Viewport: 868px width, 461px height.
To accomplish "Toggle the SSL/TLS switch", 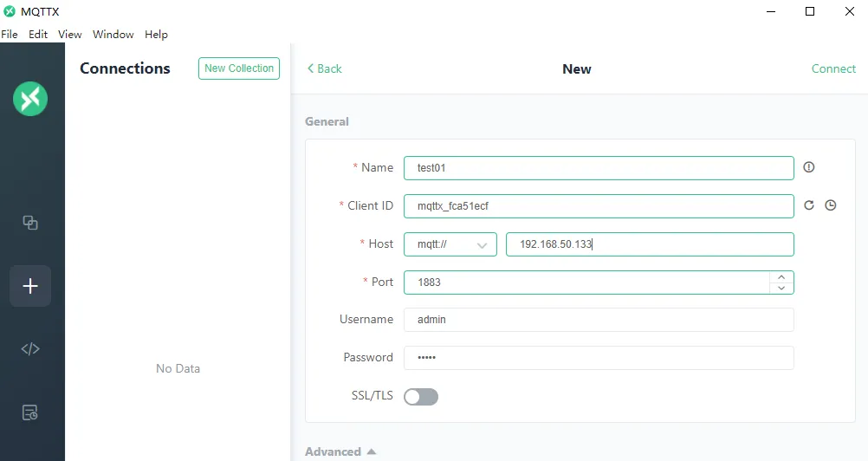I will tap(421, 396).
